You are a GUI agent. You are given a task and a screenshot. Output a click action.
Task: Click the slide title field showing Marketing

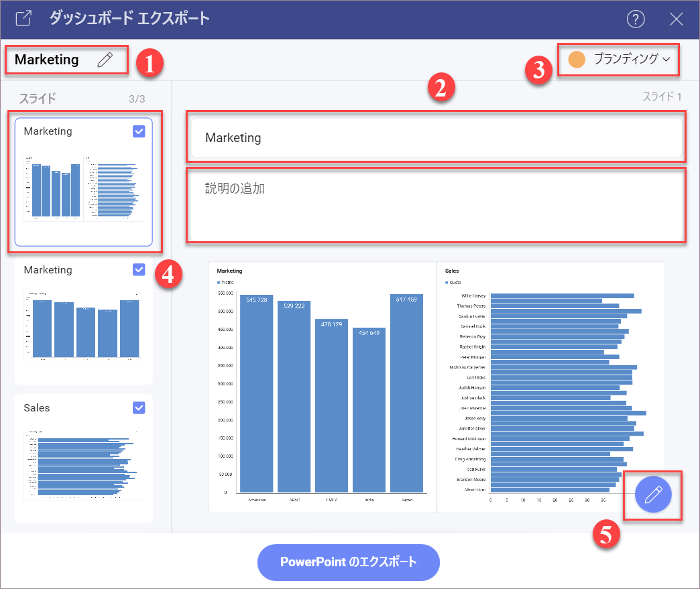pos(436,138)
